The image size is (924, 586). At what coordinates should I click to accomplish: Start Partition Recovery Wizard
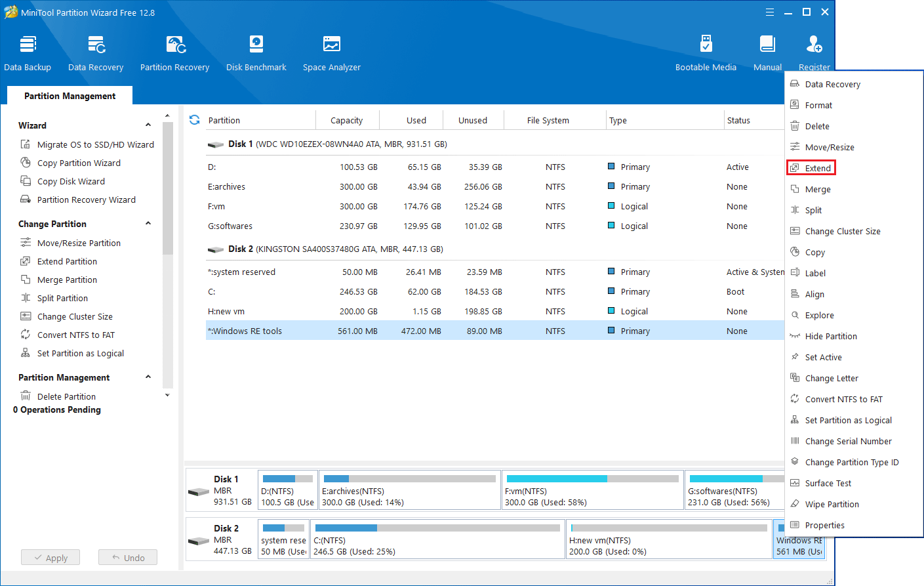click(x=78, y=199)
